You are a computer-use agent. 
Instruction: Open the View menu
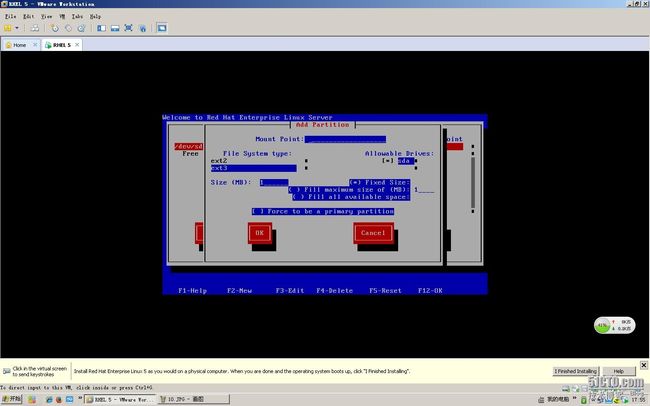coord(46,16)
